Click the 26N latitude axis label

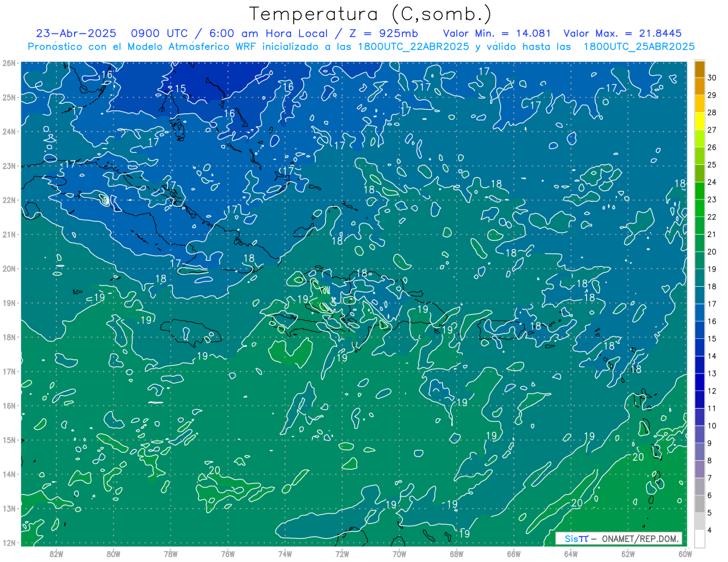pyautogui.click(x=9, y=63)
